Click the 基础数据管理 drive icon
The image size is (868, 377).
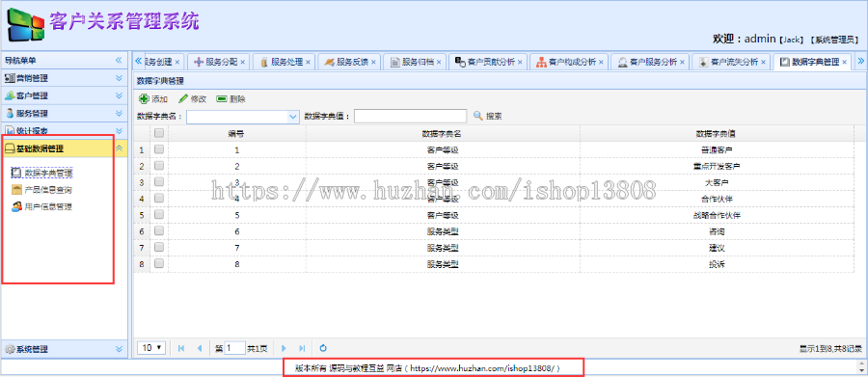10,148
